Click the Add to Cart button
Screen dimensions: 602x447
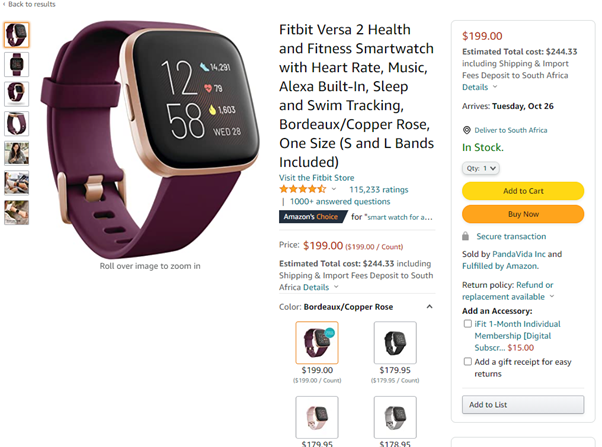tap(523, 191)
